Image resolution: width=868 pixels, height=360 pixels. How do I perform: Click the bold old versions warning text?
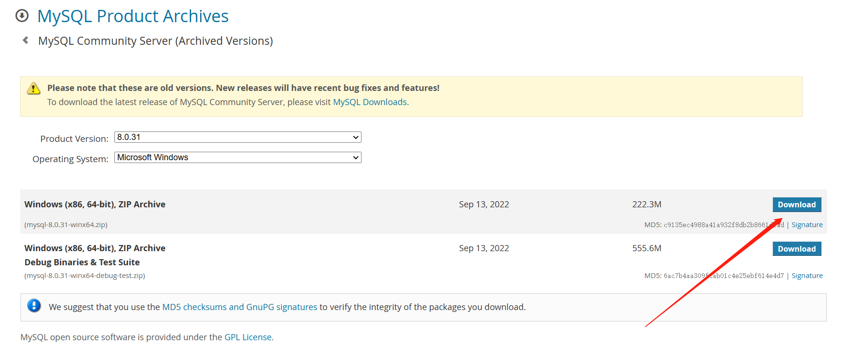click(x=243, y=88)
